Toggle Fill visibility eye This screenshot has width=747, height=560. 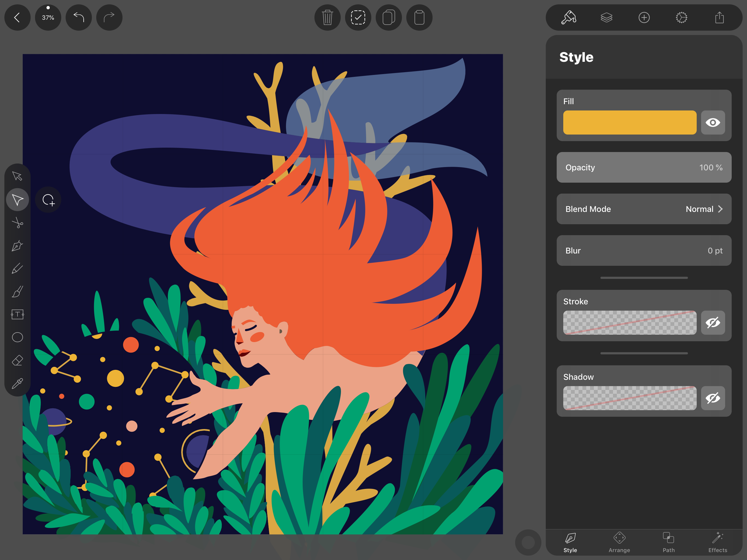pos(713,122)
